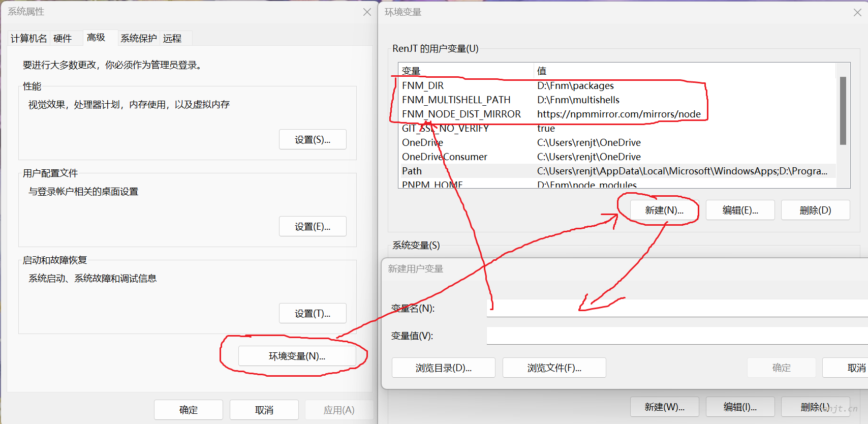
Task: Select the FNM_DIR variable row
Action: [617, 85]
